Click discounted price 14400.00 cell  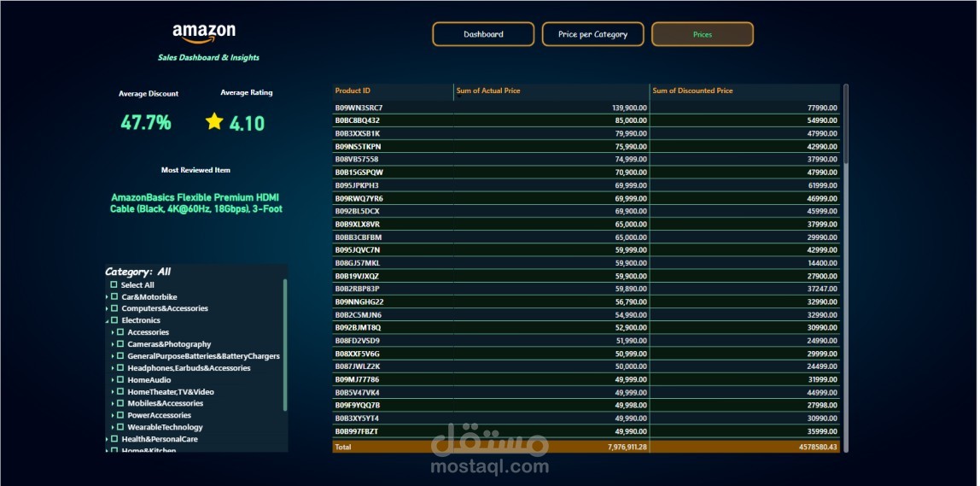pyautogui.click(x=823, y=263)
